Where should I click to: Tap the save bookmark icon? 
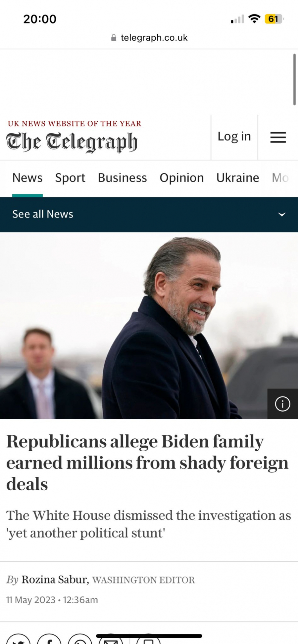pyautogui.click(x=148, y=641)
